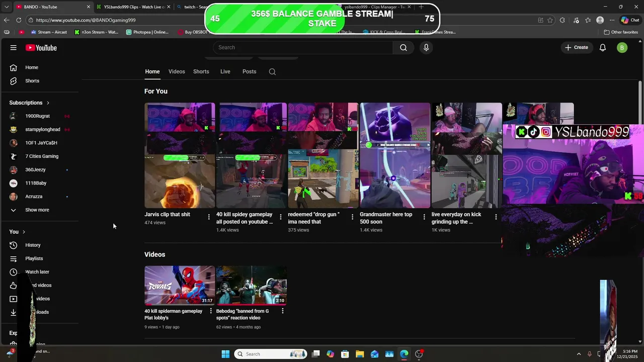Open the YouTube hamburger guide menu
This screenshot has height=362, width=644.
pyautogui.click(x=14, y=48)
